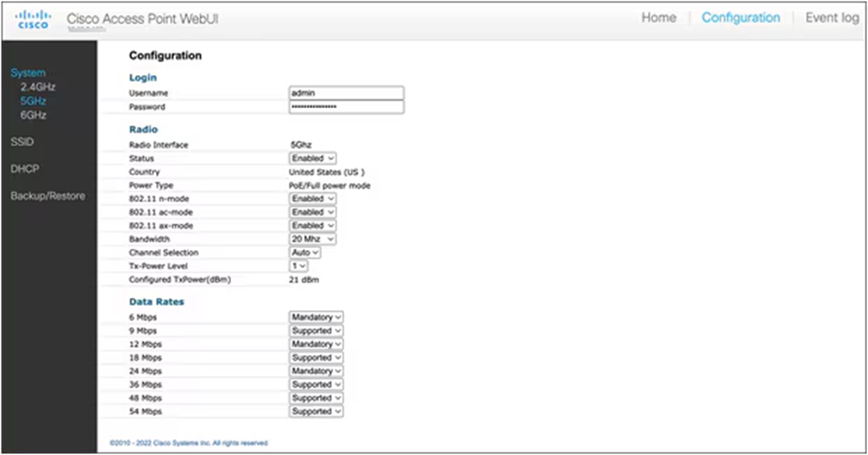This screenshot has height=455, width=868.
Task: Click the 5Ghz Radio Interface value
Action: 302,145
